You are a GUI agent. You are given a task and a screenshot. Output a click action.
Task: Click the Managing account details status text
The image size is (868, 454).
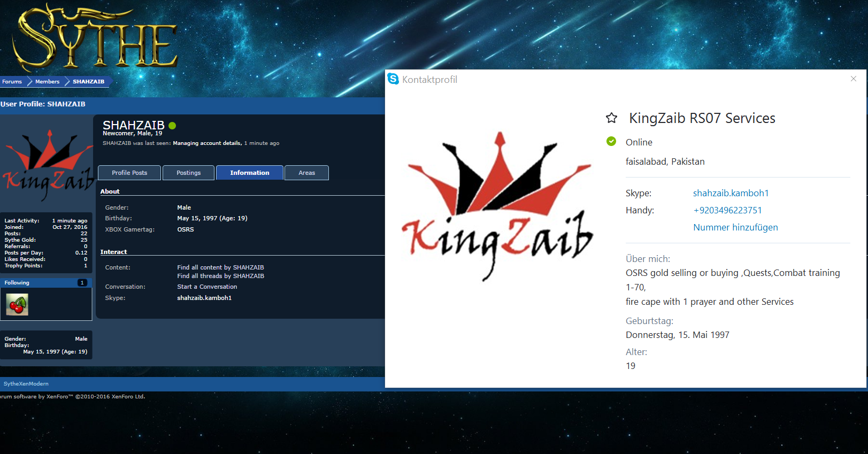(207, 143)
